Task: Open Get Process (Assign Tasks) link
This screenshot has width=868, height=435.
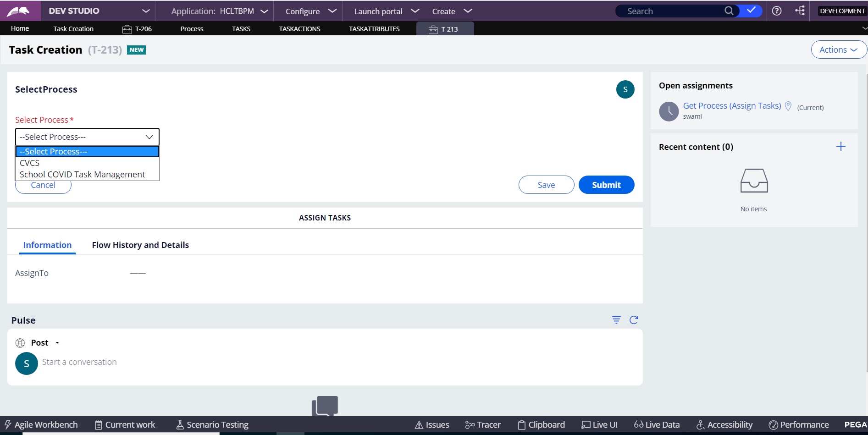Action: coord(732,106)
